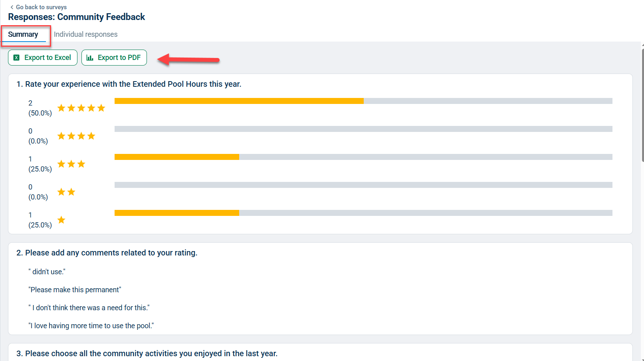This screenshot has height=361, width=644.
Task: Click the Excel icon on Export to Excel
Action: click(16, 58)
